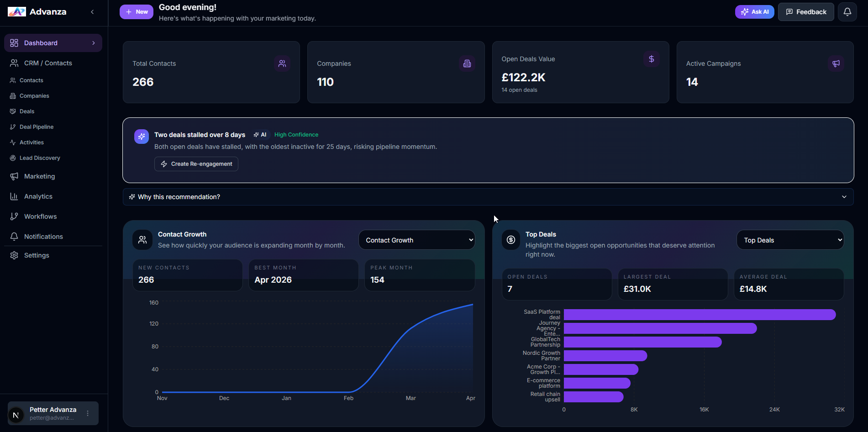Click the Create Re-engagement button
868x432 pixels.
[x=196, y=163]
